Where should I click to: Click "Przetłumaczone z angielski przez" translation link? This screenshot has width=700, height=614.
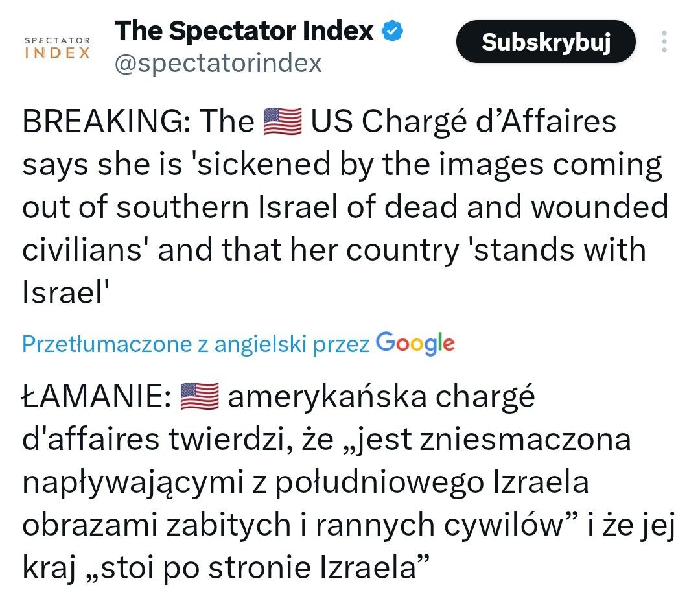[x=196, y=344]
